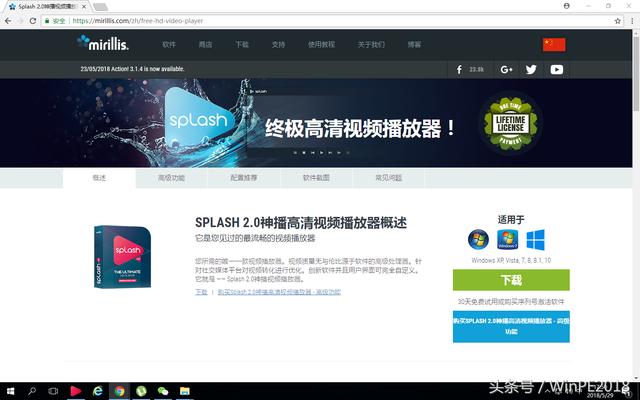Open the 博客 (Blog) menu item

[414, 44]
